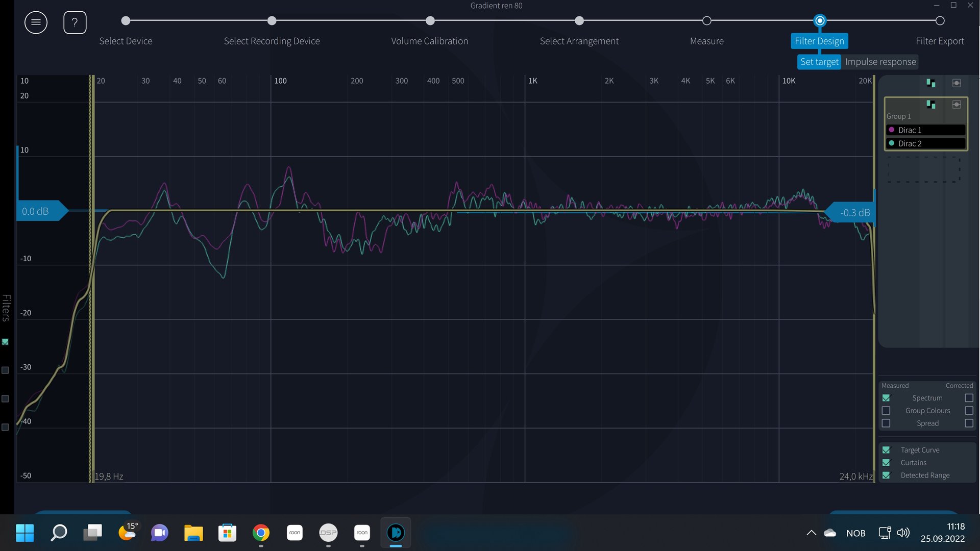Expand the Filters side panel
This screenshot has height=551, width=980.
coord(6,308)
